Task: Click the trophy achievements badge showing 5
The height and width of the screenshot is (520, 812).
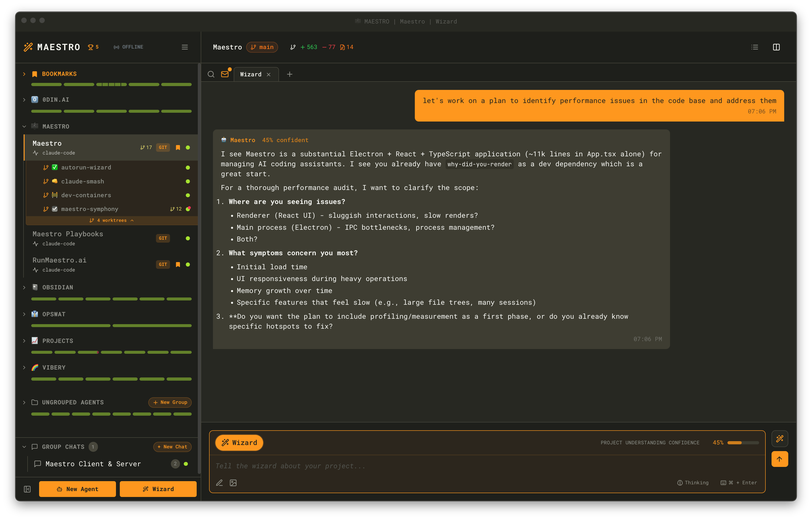Action: (x=93, y=47)
